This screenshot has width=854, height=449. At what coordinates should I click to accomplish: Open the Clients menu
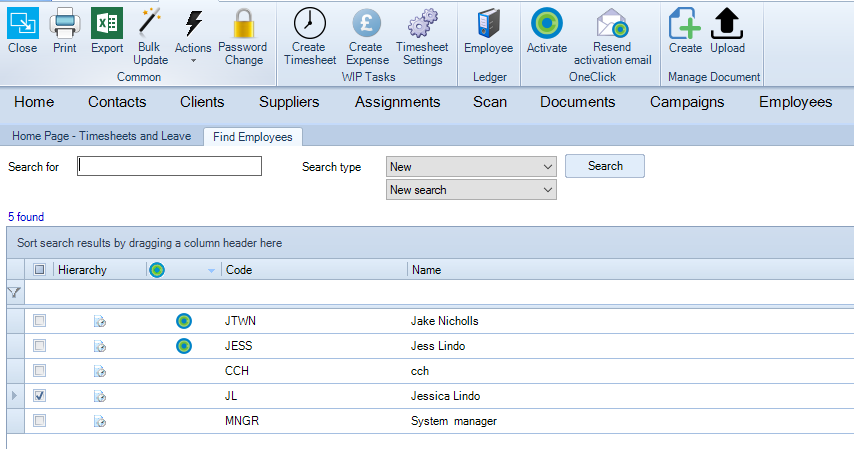[202, 102]
